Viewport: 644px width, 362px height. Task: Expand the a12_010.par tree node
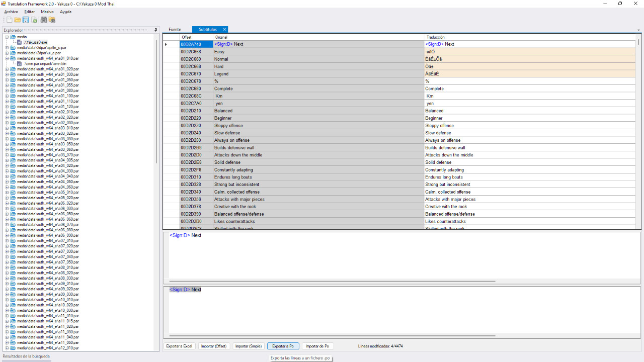click(7, 348)
